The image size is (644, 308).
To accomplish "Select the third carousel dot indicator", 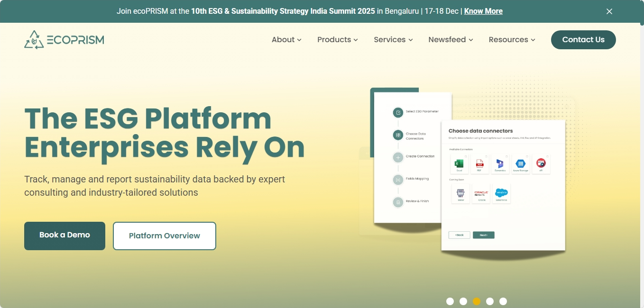I will [x=476, y=301].
